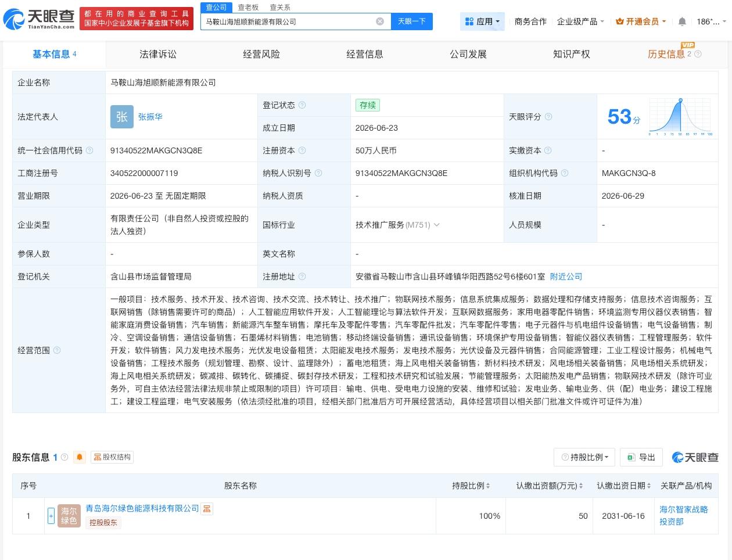The image size is (732, 560).
Task: Click the TianYanCha logo
Action: (39, 19)
